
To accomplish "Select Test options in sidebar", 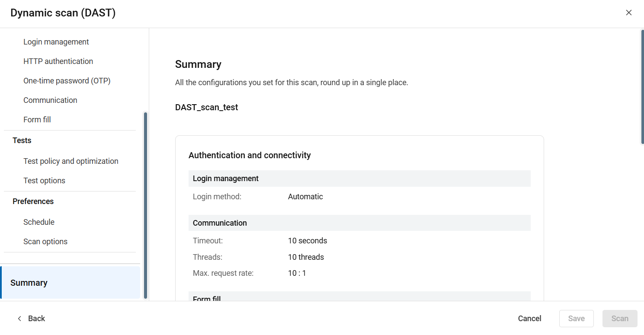I will click(44, 181).
